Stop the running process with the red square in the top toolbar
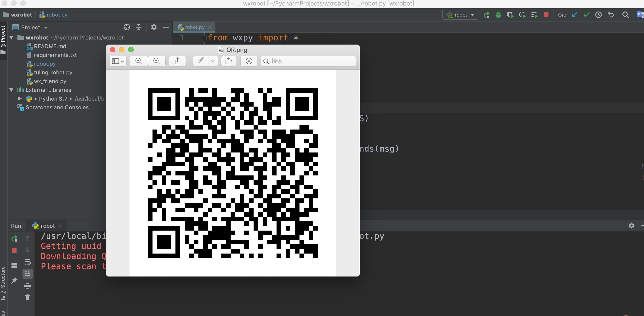 pyautogui.click(x=546, y=15)
